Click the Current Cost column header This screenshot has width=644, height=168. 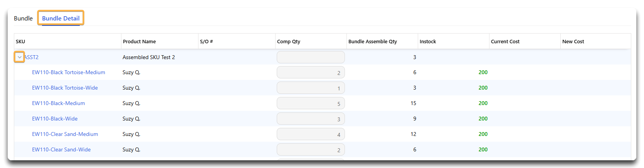[x=505, y=41]
